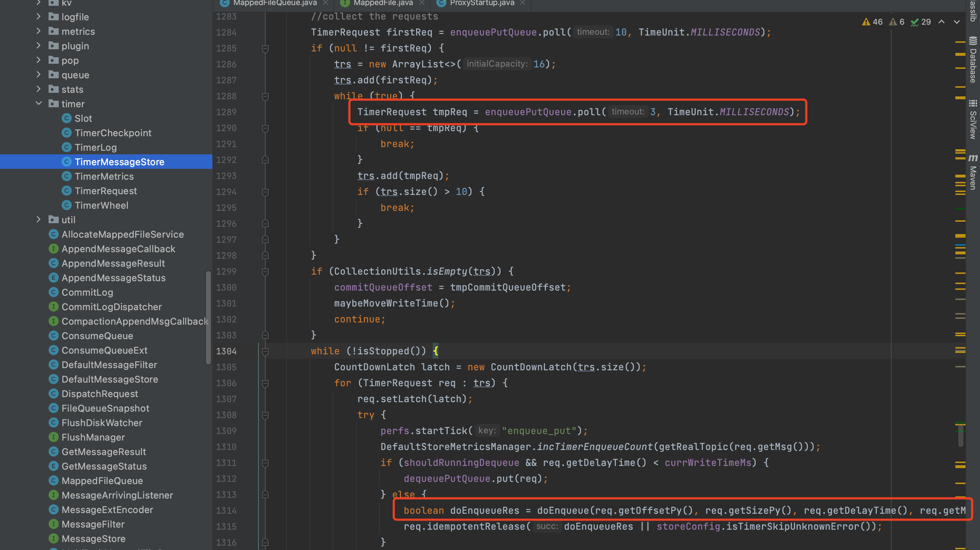The width and height of the screenshot is (980, 550).
Task: Click the interface icon on MappedFile.java tab
Action: tap(345, 3)
